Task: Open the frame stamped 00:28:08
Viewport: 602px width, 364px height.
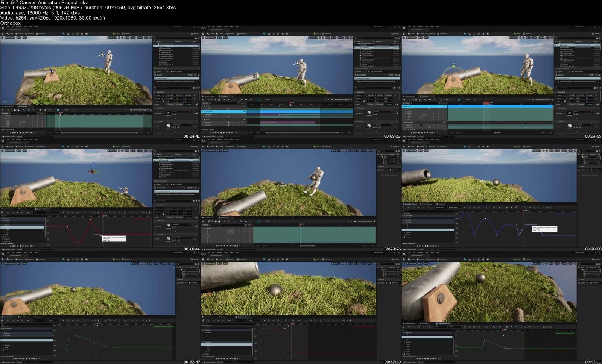Action: (502, 195)
